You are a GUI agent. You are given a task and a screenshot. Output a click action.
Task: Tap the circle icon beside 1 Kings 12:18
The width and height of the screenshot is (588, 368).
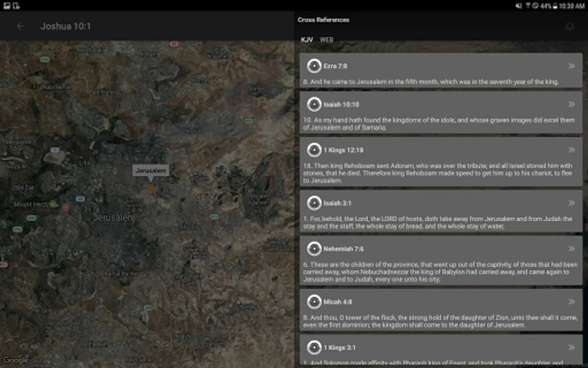coord(314,150)
